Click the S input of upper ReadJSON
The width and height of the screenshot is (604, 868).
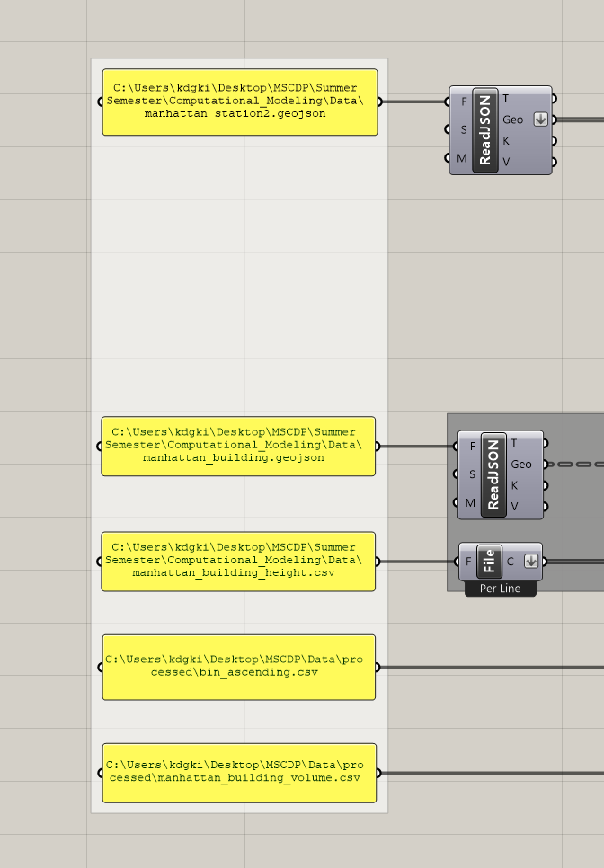point(464,129)
